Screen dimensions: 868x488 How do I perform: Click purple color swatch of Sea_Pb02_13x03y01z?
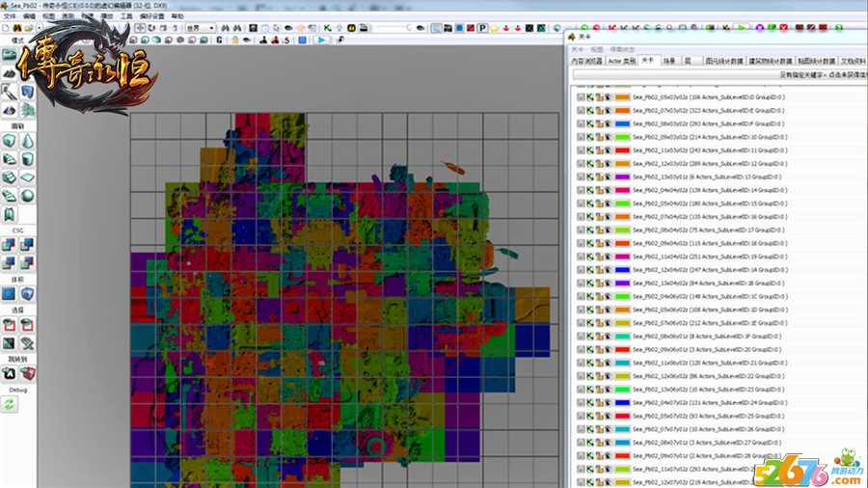click(622, 176)
